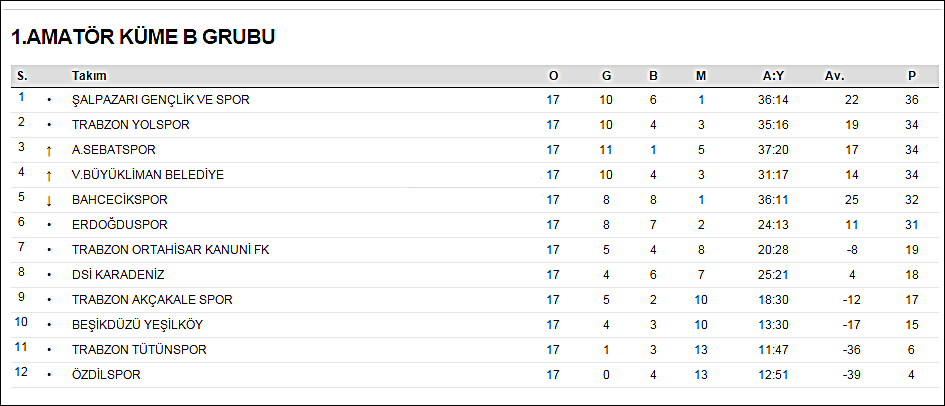The image size is (945, 406).
Task: Click the dot marker beside ÖZDİLSPOR
Action: tap(49, 375)
